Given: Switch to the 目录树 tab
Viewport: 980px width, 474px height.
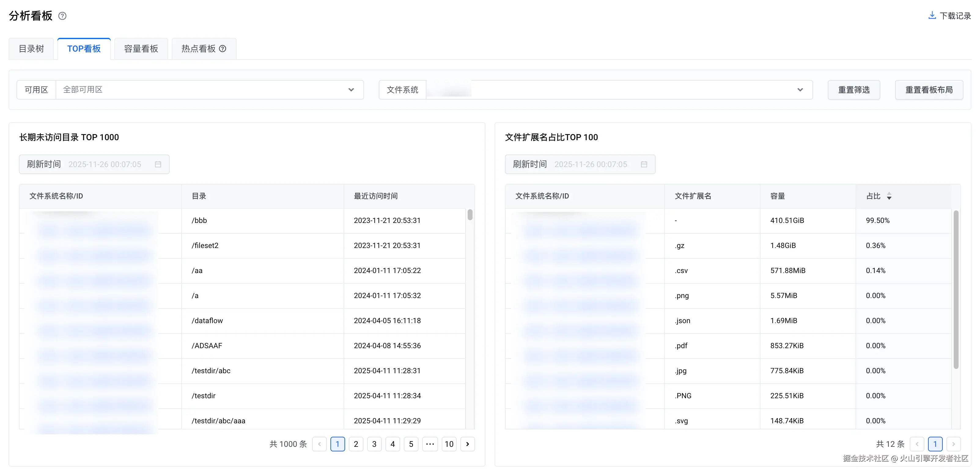Looking at the screenshot, I should tap(31, 49).
